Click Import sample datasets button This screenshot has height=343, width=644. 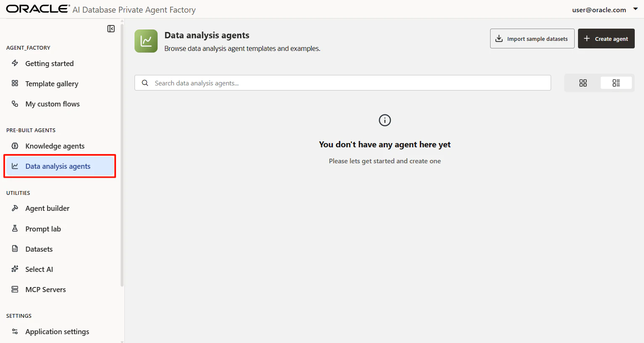point(532,38)
